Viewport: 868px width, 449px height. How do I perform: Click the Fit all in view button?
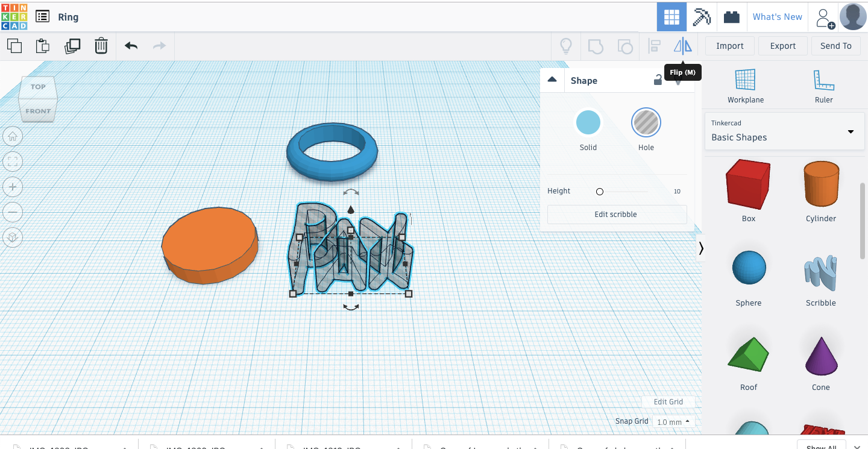(13, 162)
